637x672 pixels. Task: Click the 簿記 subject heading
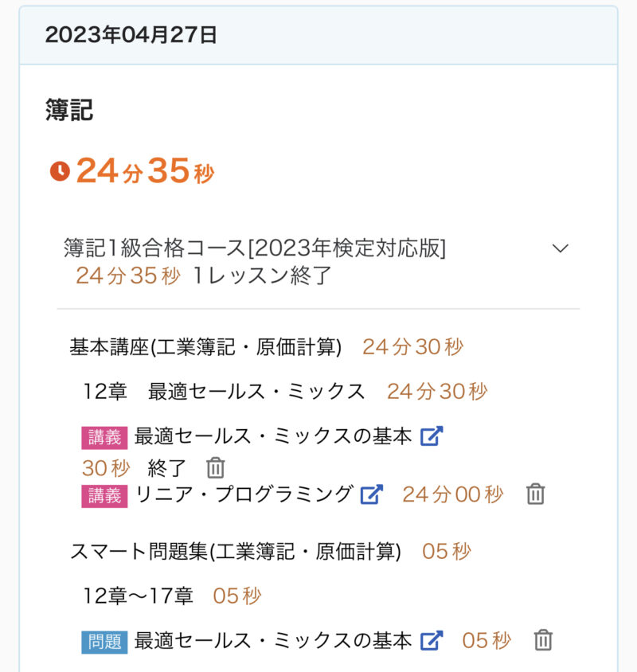[x=69, y=111]
